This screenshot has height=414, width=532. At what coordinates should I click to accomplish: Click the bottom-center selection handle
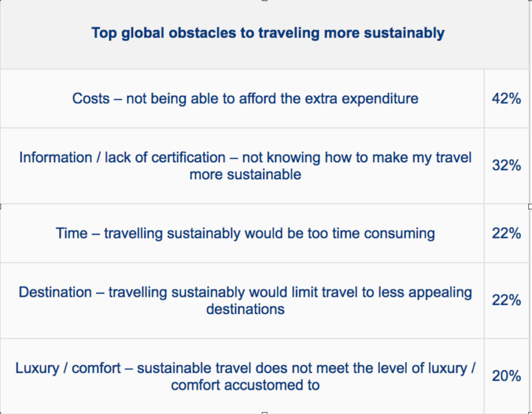point(265,412)
